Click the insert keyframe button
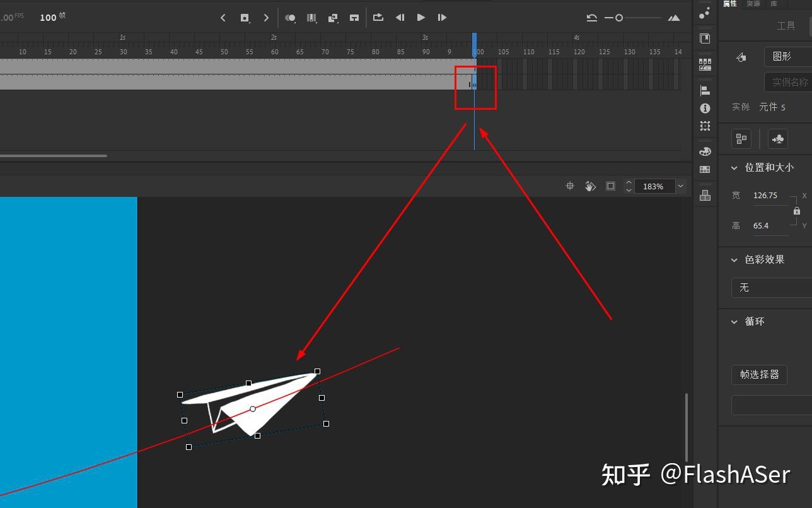The image size is (812, 508). [245, 18]
